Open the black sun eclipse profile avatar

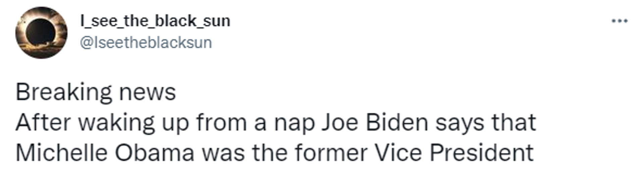point(41,33)
